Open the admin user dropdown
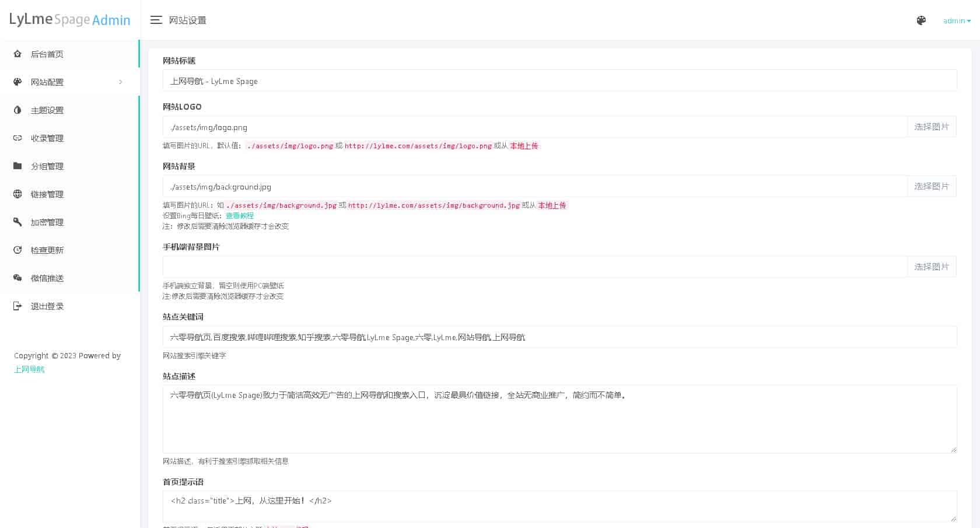 click(957, 21)
